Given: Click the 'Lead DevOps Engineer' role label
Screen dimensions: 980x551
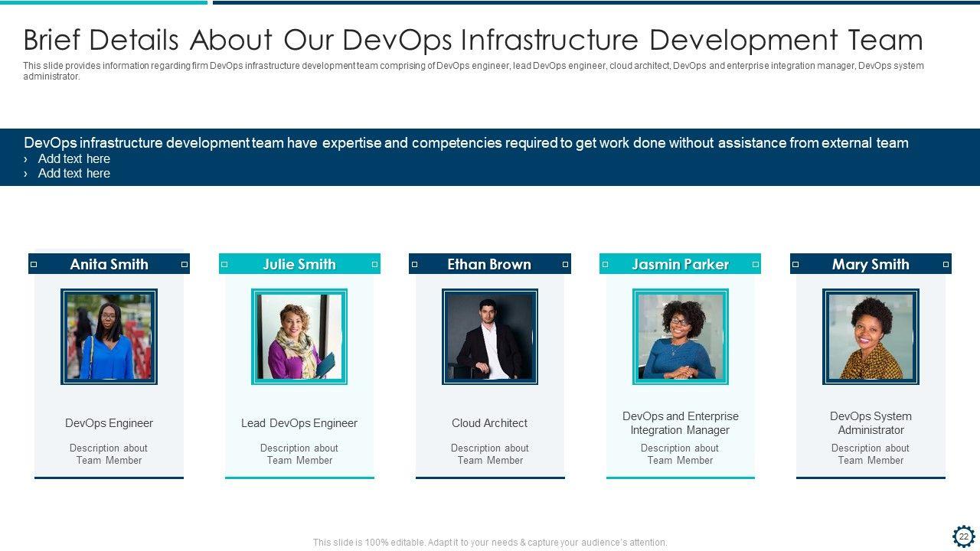Looking at the screenshot, I should pyautogui.click(x=299, y=423).
